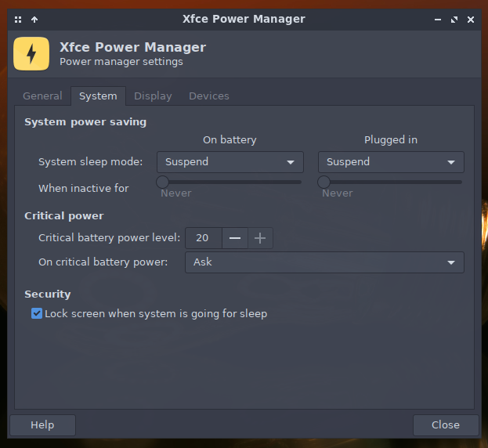Screen dimensions: 488x448
Task: Open On battery sleep mode dropdown
Action: [230, 162]
